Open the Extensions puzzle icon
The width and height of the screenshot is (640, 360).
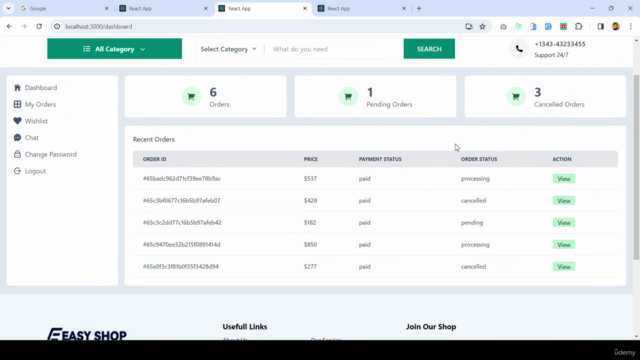(578, 27)
